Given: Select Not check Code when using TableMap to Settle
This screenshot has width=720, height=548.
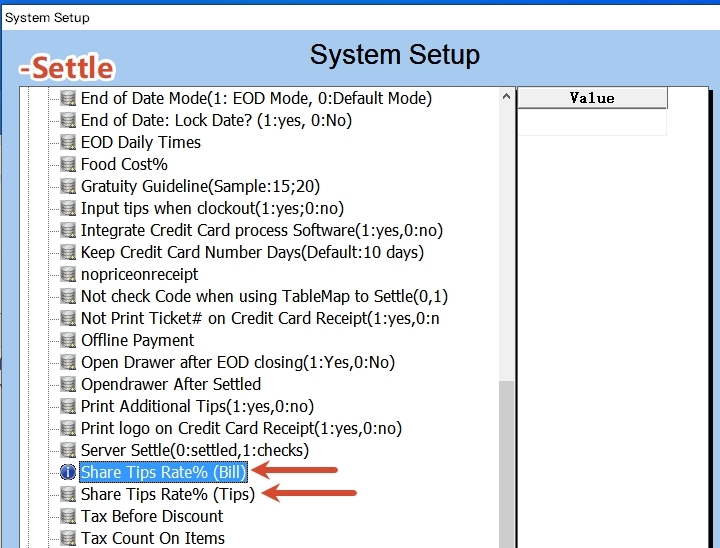Looking at the screenshot, I should click(264, 297).
